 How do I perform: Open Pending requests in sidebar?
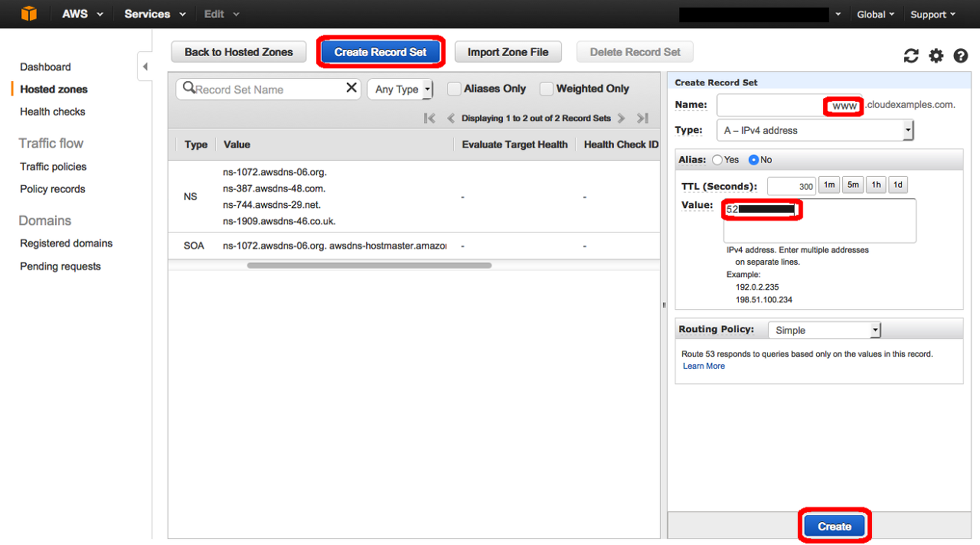(x=60, y=266)
